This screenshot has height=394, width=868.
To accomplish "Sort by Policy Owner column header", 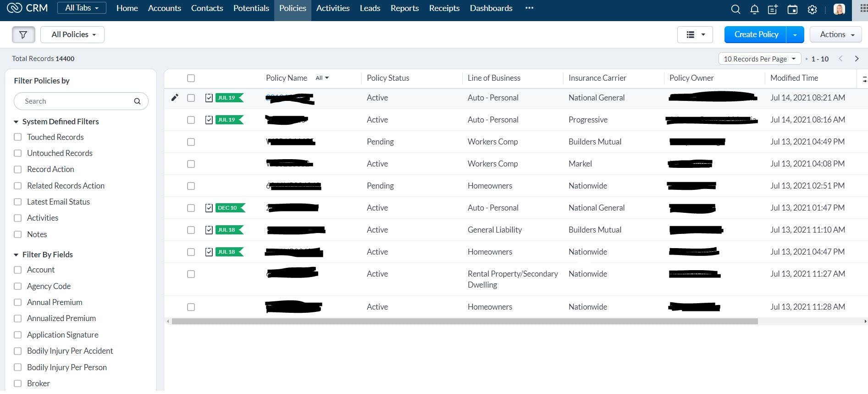I will [691, 78].
